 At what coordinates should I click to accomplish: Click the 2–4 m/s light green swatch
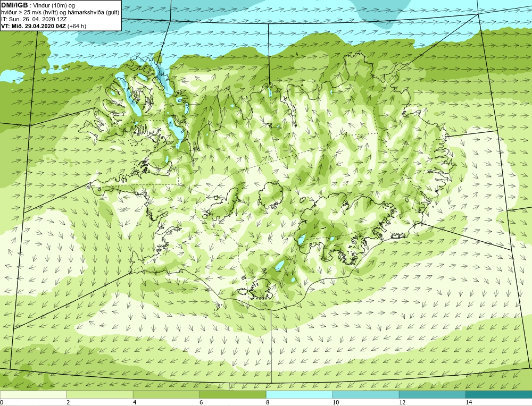(x=100, y=395)
